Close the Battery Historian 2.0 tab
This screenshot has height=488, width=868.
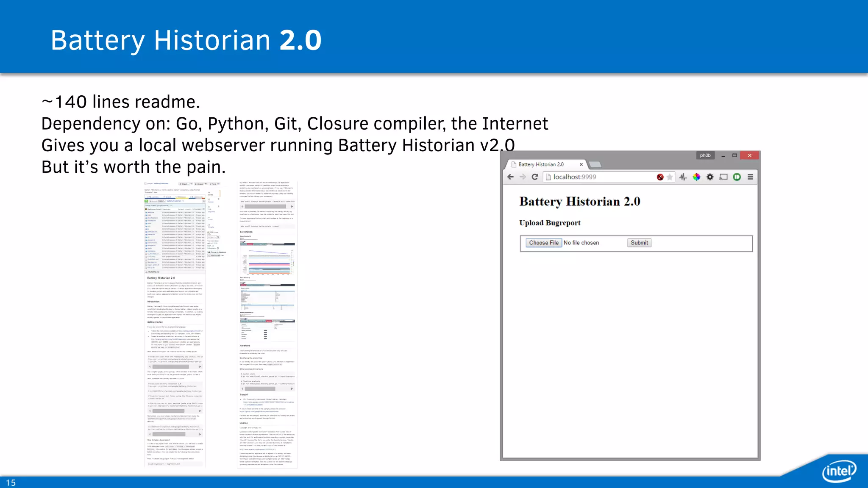point(581,164)
